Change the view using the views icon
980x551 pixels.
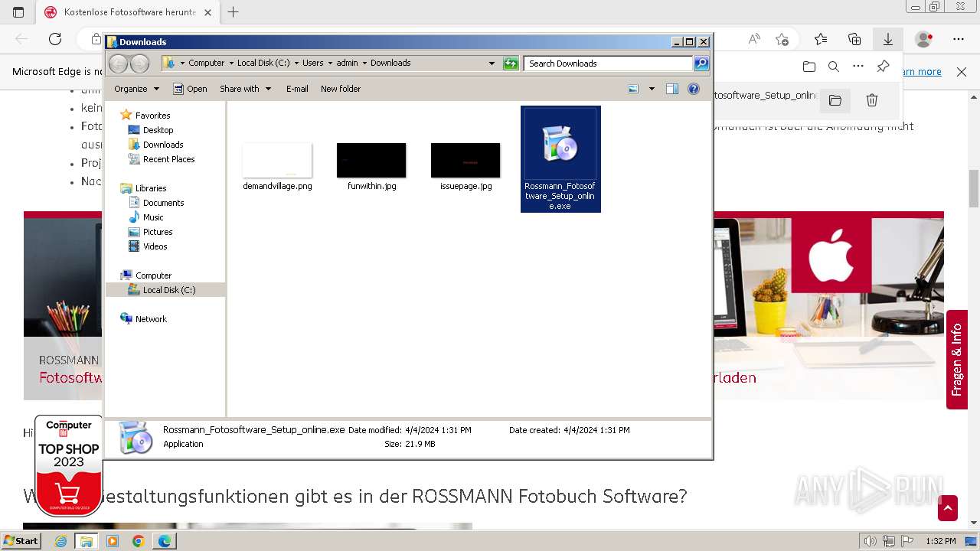point(633,89)
